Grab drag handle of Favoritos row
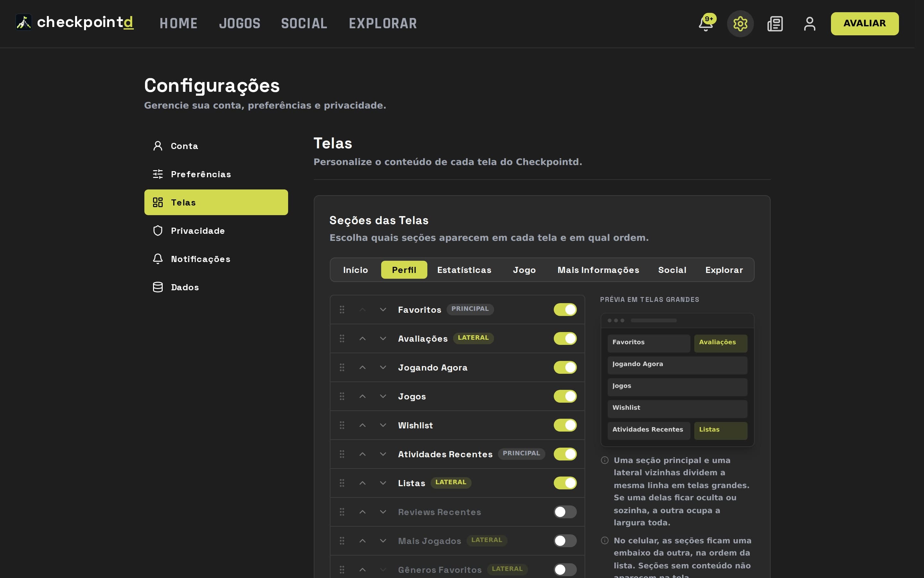The image size is (924, 578). click(342, 309)
